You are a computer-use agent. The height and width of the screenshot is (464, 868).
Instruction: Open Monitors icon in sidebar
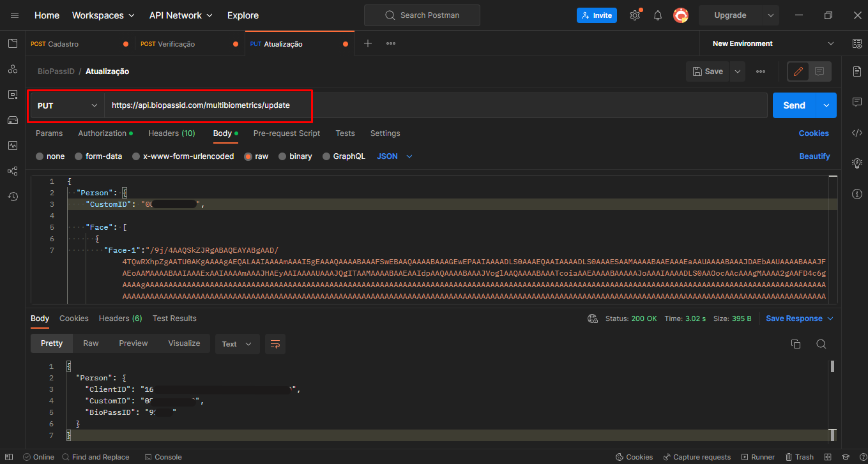[13, 146]
